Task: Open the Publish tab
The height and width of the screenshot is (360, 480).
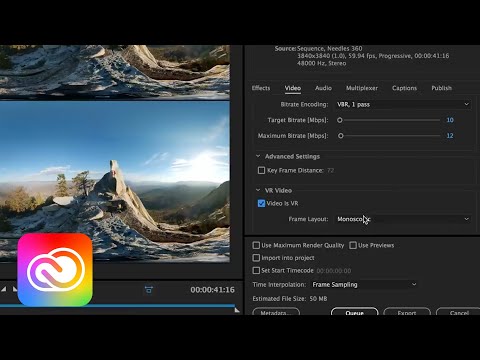Action: (x=442, y=88)
